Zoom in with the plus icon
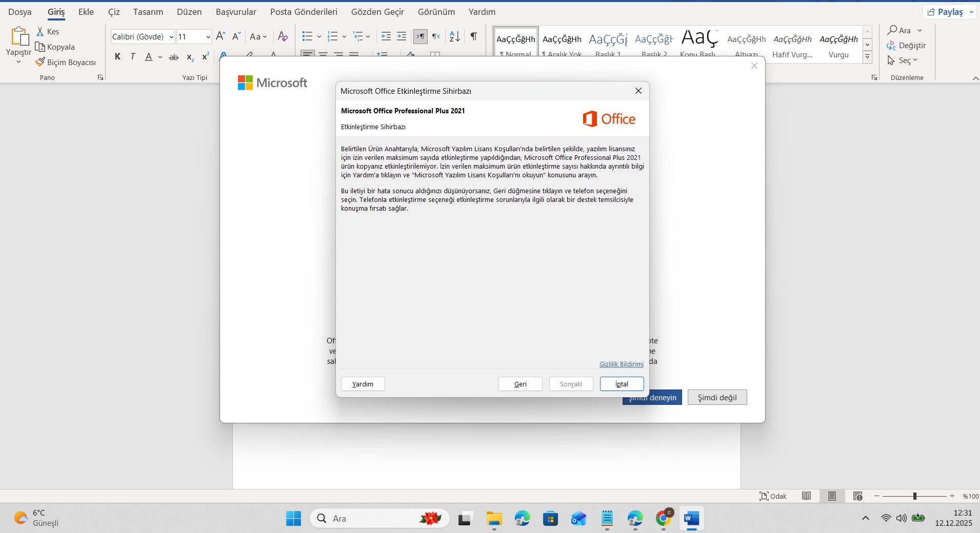The width and height of the screenshot is (980, 533). tap(952, 496)
